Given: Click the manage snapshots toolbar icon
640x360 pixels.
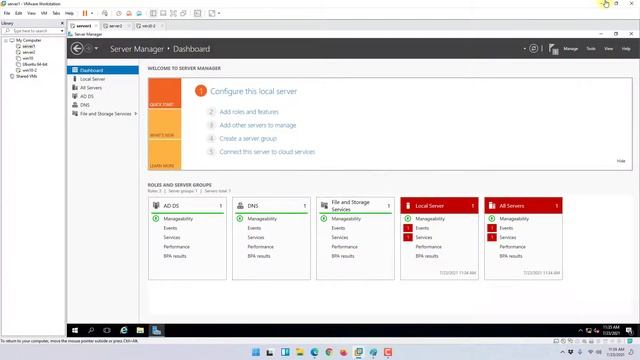Looking at the screenshot, I should [139, 13].
